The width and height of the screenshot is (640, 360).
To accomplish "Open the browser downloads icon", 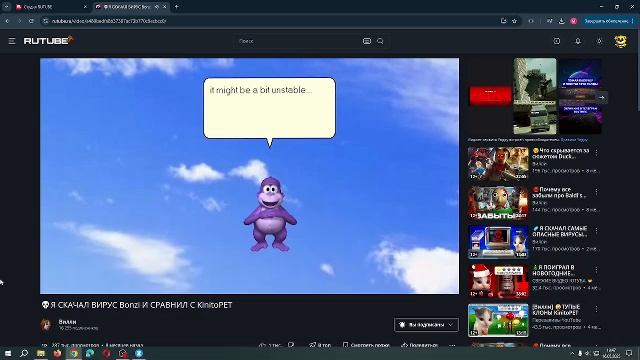I will tap(562, 21).
